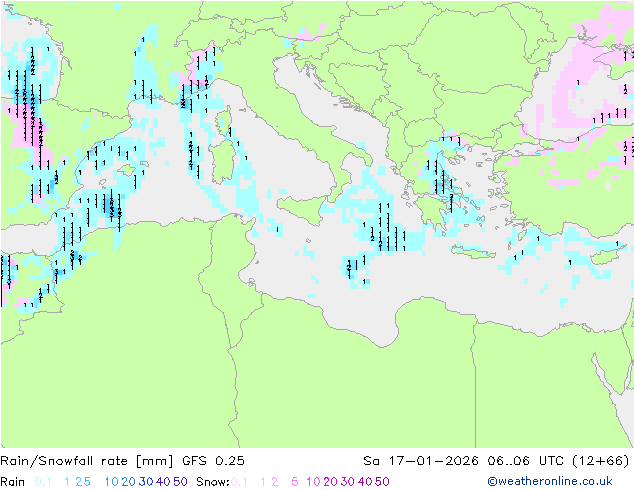Pick the magenta Snow legend value 20
This screenshot has height=490, width=634.
click(330, 482)
